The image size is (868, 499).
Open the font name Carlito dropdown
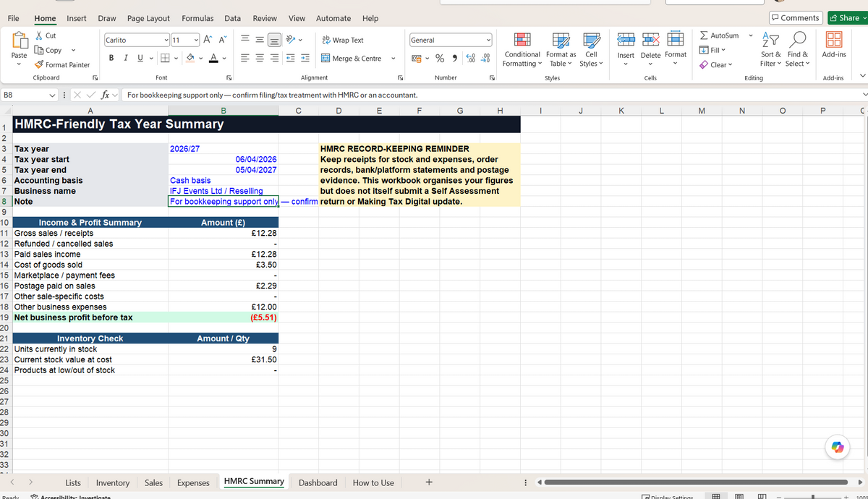click(x=167, y=40)
